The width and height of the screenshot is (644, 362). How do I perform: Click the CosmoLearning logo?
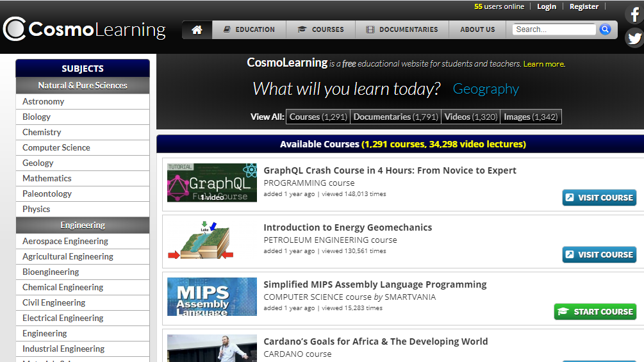click(84, 29)
